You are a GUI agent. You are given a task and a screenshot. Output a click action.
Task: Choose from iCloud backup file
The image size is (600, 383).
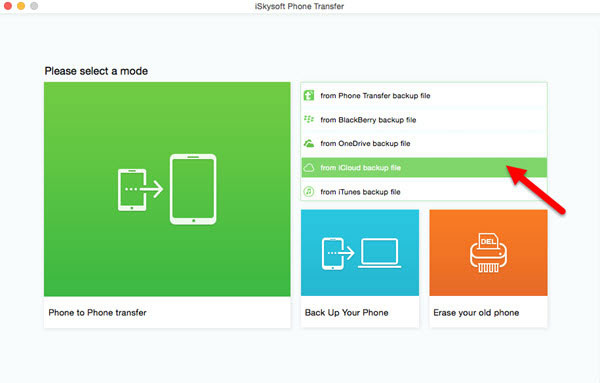pyautogui.click(x=424, y=168)
